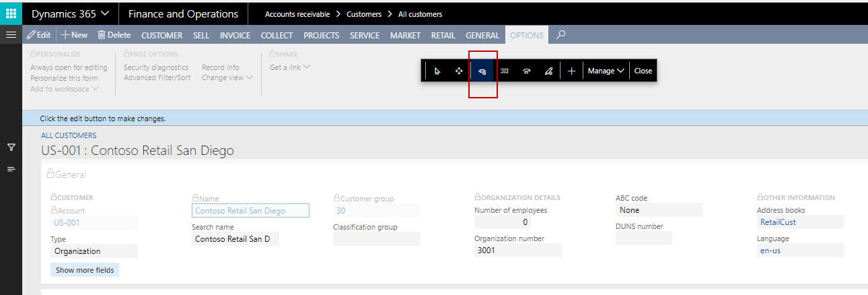The width and height of the screenshot is (868, 295).
Task: Click Finance and Operations title
Action: point(183,13)
